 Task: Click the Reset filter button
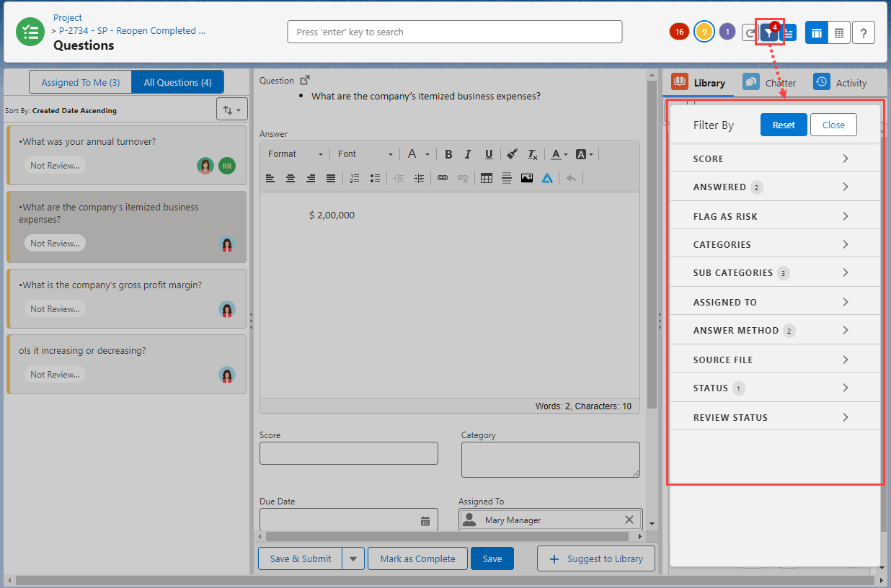click(784, 125)
